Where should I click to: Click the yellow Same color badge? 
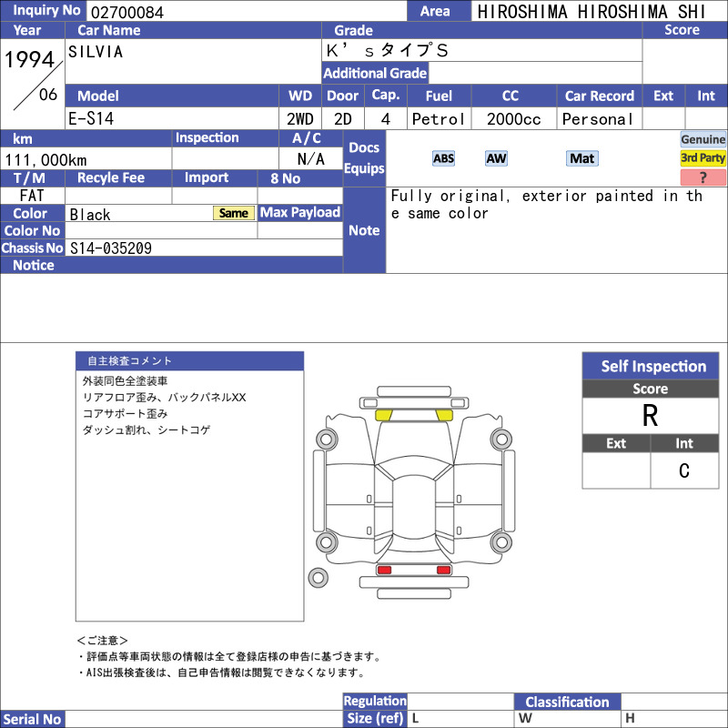pos(234,213)
